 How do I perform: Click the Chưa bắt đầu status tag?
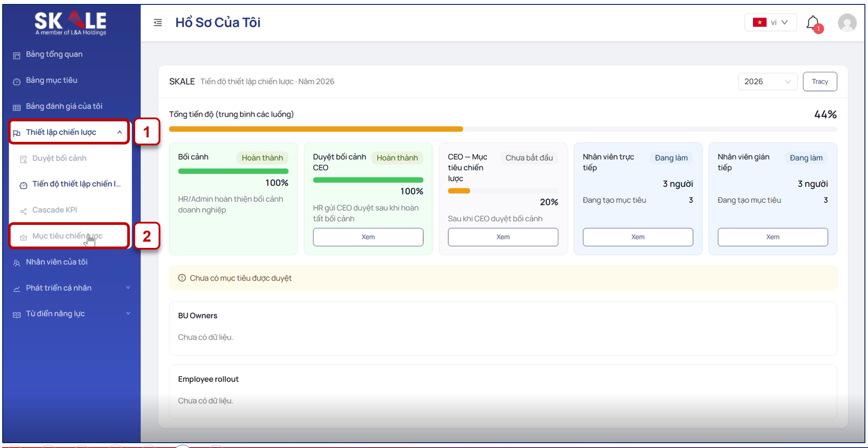click(529, 158)
